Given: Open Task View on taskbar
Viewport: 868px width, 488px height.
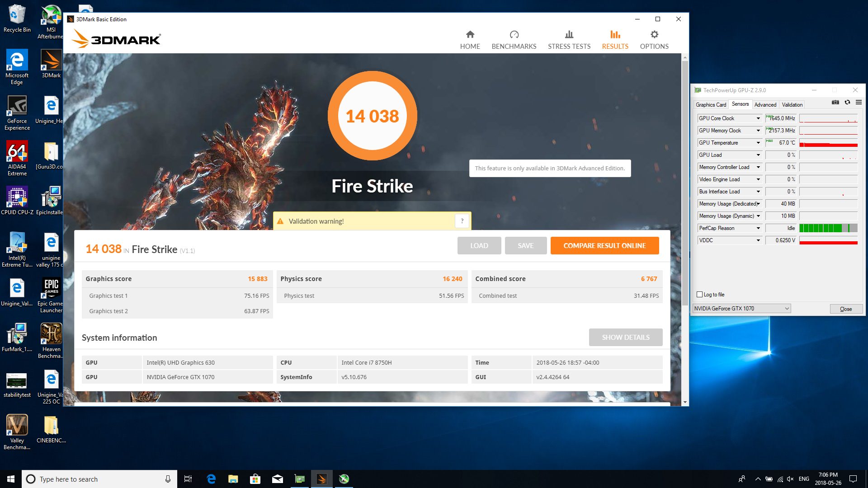Looking at the screenshot, I should (188, 479).
